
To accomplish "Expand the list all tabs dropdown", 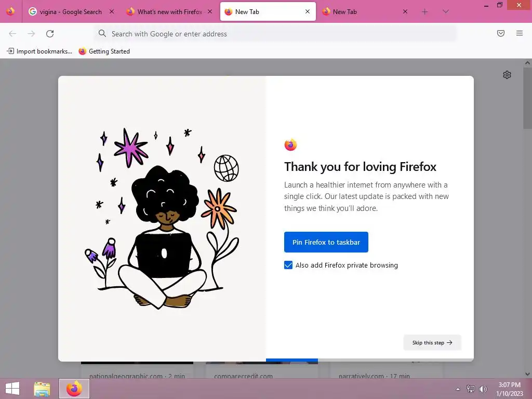I will tap(446, 12).
